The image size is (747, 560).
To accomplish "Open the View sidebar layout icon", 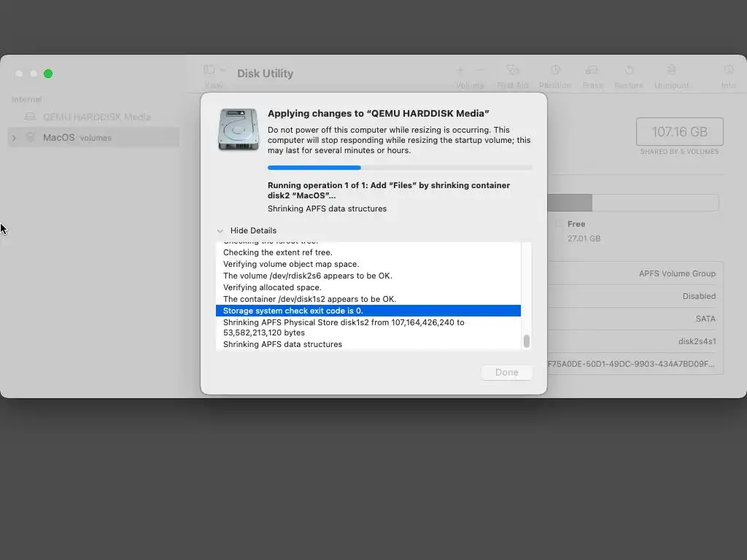I will [209, 70].
